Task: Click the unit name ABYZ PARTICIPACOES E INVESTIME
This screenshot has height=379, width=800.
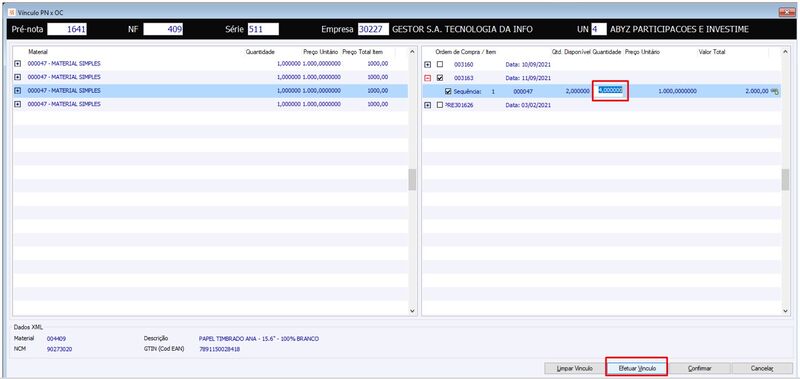Action: 679,30
